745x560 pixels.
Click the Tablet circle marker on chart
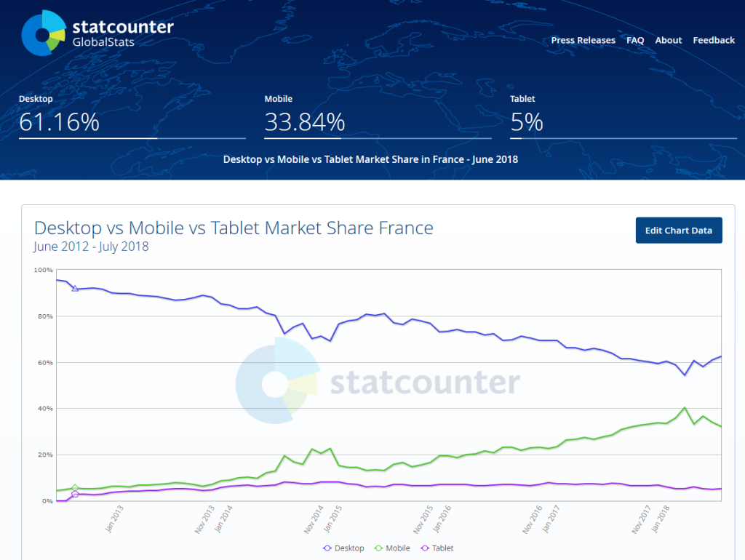[75, 495]
